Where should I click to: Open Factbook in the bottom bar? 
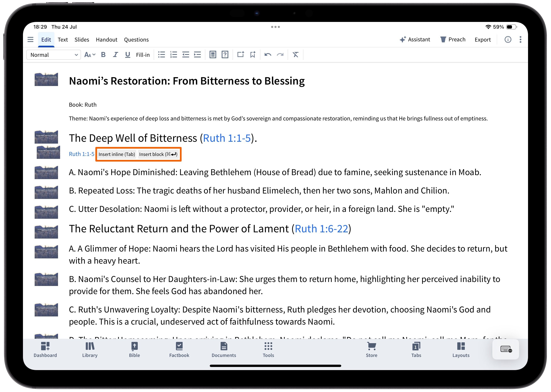[x=179, y=350]
